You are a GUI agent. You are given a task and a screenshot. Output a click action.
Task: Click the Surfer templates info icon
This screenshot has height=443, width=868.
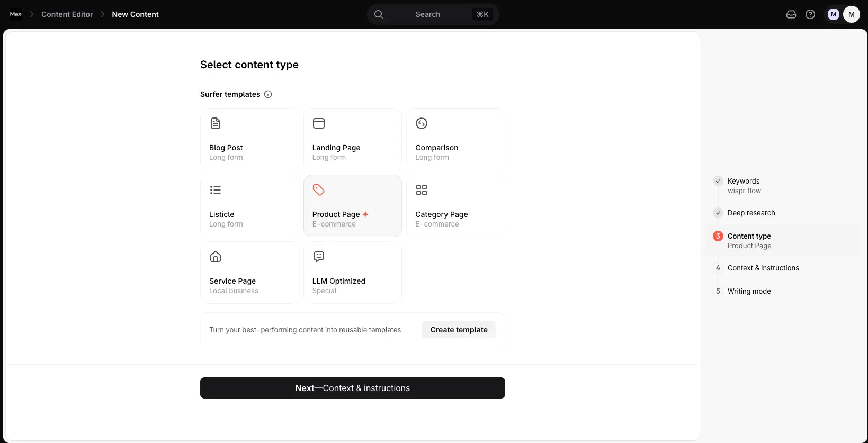click(x=268, y=94)
